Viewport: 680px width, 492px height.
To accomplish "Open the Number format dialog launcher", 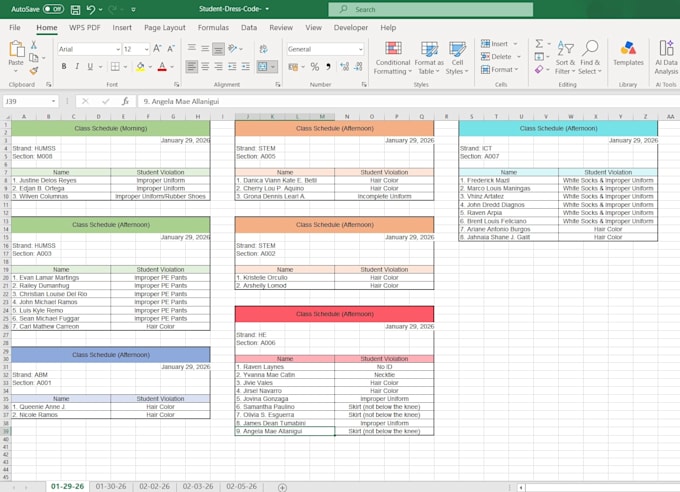I will pos(364,85).
